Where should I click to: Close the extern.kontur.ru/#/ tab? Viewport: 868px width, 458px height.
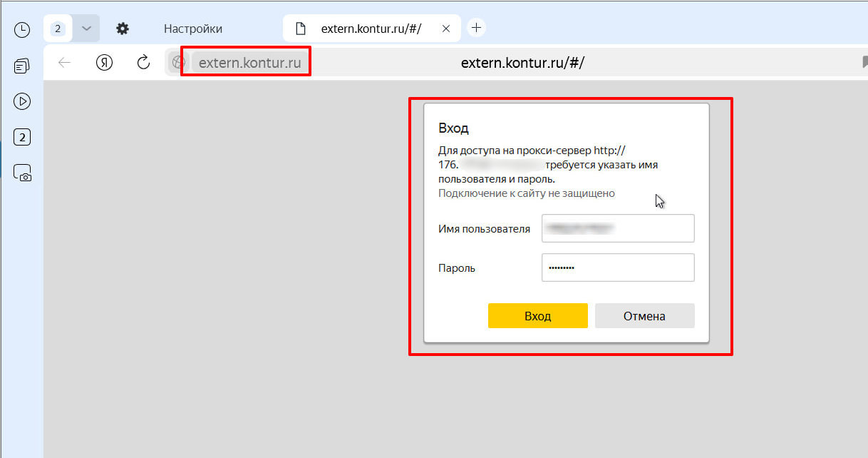click(446, 29)
